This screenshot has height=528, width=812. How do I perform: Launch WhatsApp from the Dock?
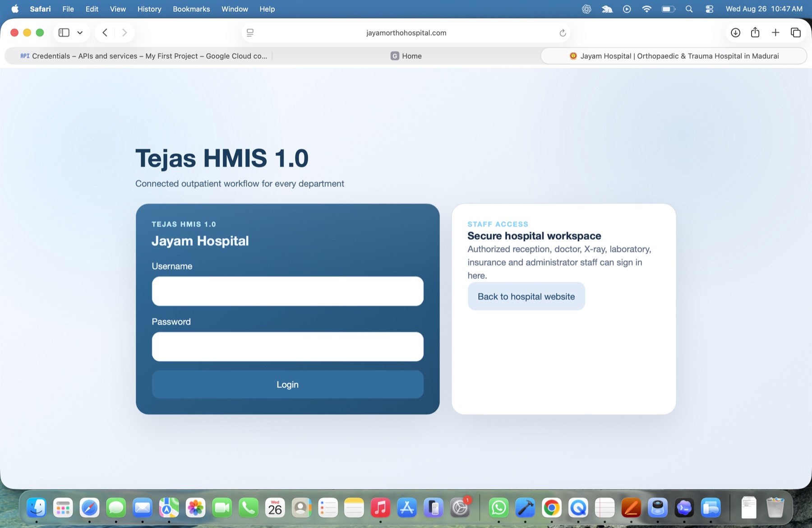click(498, 508)
